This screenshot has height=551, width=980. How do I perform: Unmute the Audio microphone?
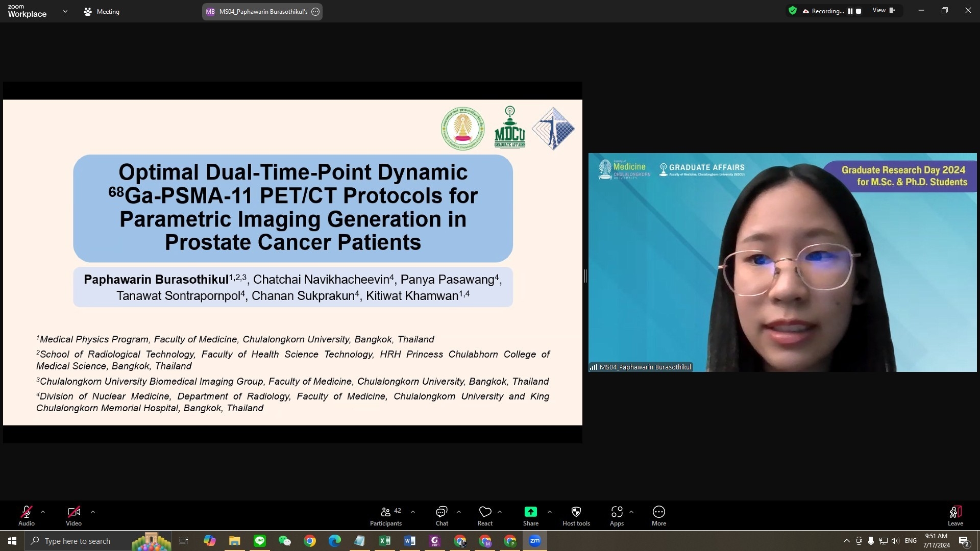click(x=27, y=515)
